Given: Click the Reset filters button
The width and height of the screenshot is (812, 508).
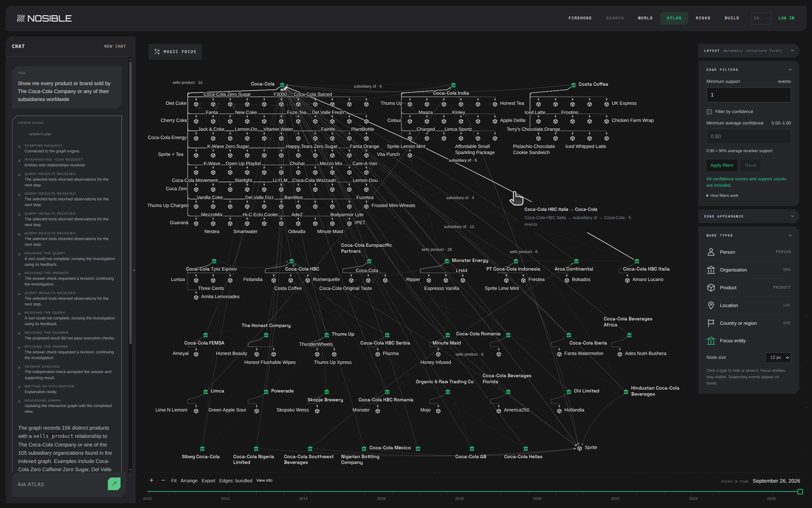Looking at the screenshot, I should [x=750, y=165].
